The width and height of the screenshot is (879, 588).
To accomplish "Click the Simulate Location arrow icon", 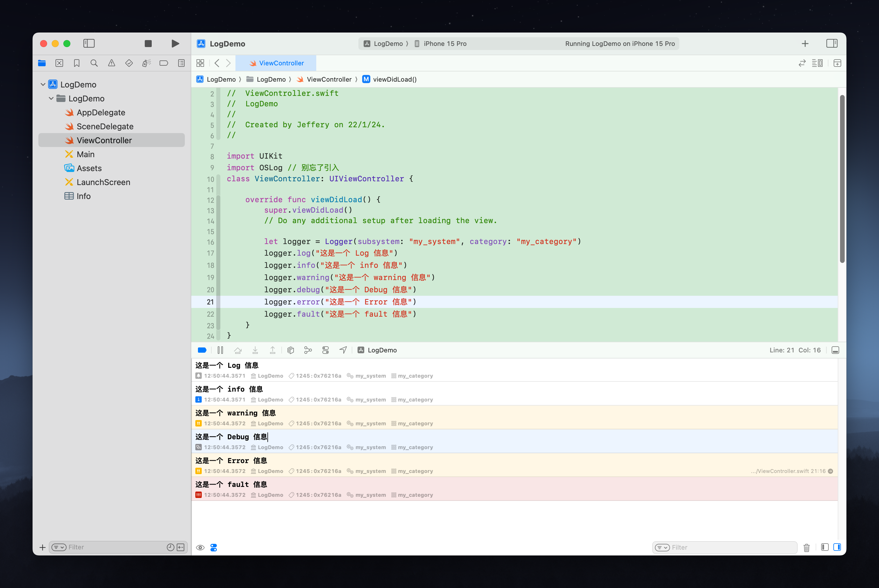I will (x=343, y=350).
